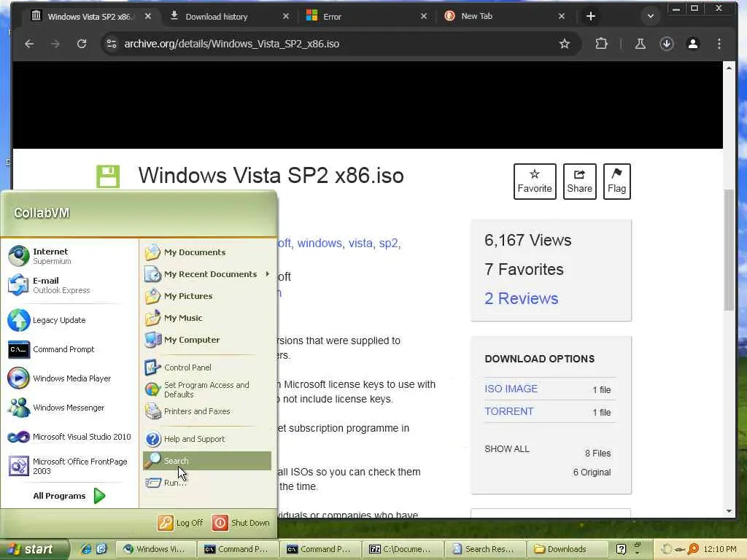This screenshot has width=747, height=560.
Task: Open the labs flask icon in toolbar
Action: tap(640, 44)
